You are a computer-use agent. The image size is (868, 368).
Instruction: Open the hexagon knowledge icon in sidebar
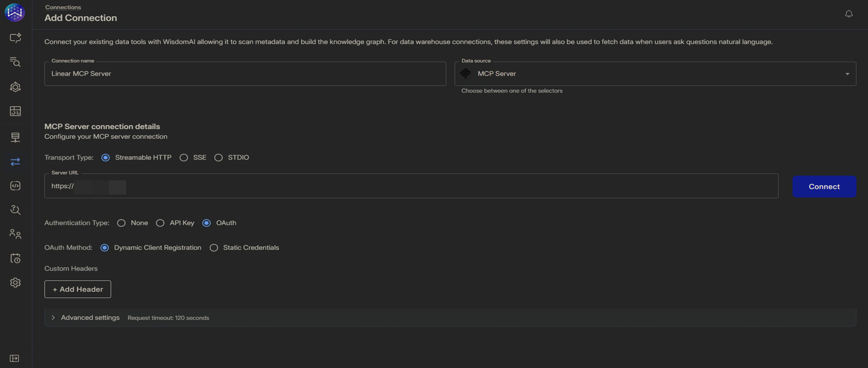coord(15,87)
